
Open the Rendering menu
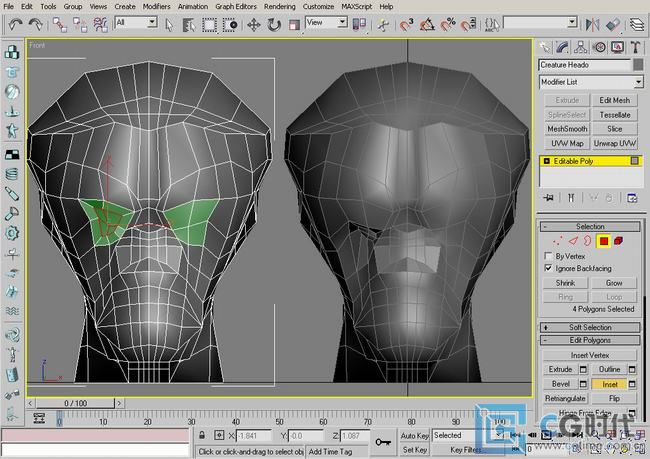280,6
